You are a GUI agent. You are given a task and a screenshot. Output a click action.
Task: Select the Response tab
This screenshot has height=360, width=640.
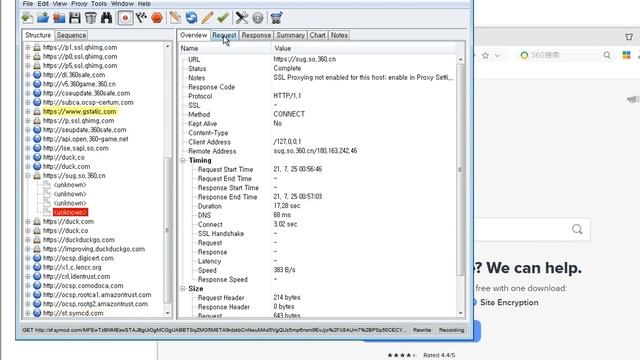(x=256, y=35)
